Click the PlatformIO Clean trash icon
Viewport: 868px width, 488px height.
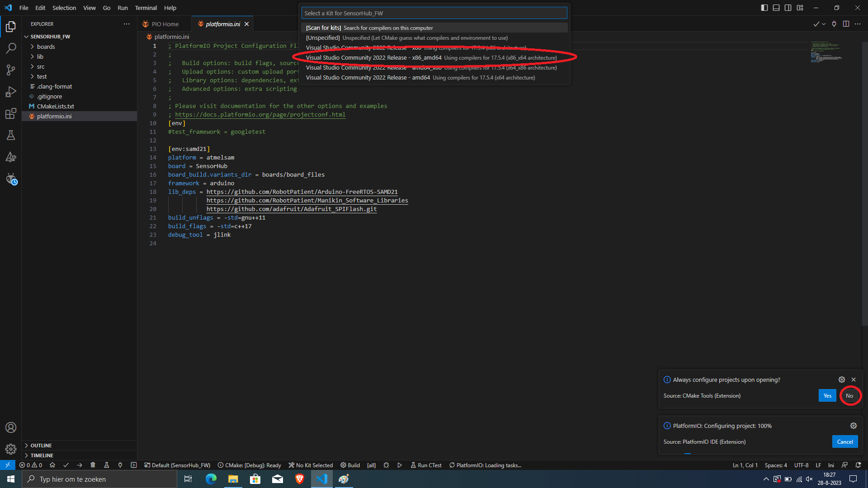click(x=93, y=465)
